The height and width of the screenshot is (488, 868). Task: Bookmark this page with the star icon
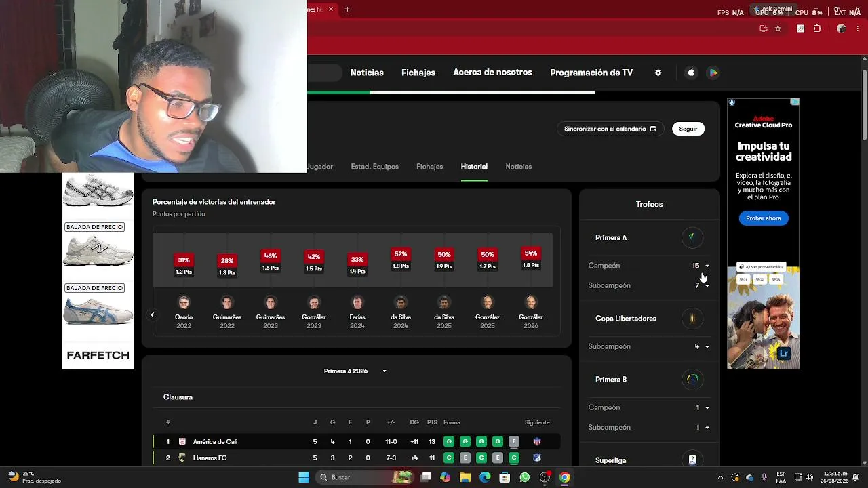pyautogui.click(x=778, y=28)
